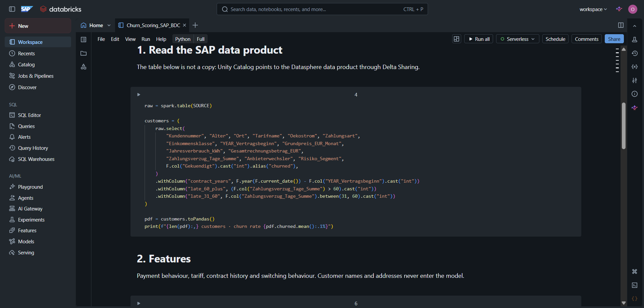
Task: Open Serving in the sidebar
Action: (38, 252)
